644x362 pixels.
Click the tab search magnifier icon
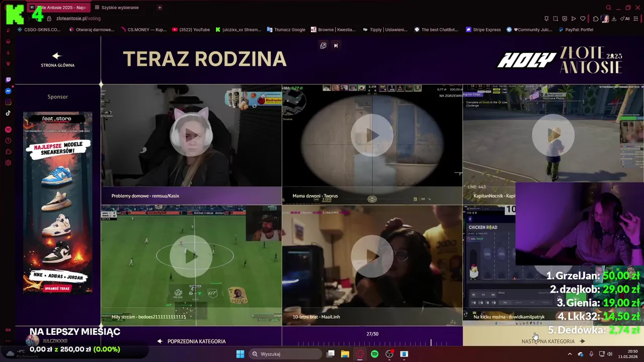(608, 8)
